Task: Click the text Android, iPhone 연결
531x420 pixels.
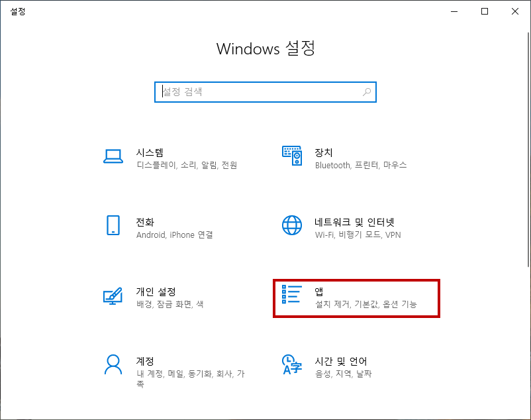Action: 175,235
